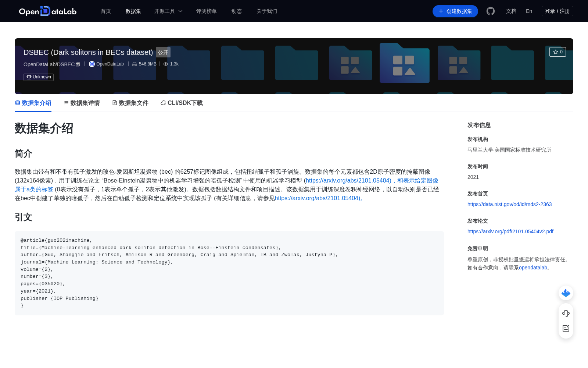Go to 首页 in navigation
This screenshot has height=368, width=588.
coord(106,11)
